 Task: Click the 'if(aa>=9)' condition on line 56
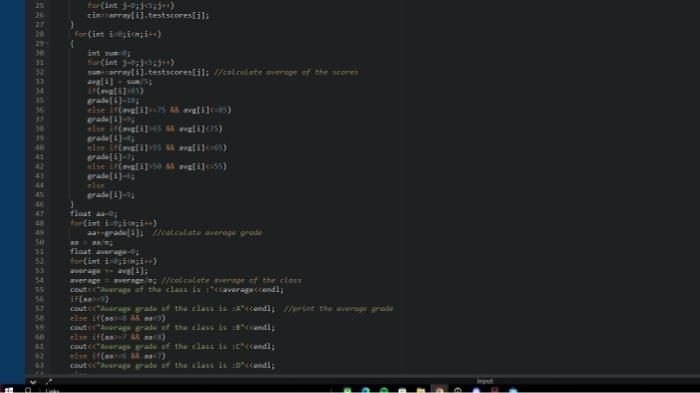click(89, 299)
